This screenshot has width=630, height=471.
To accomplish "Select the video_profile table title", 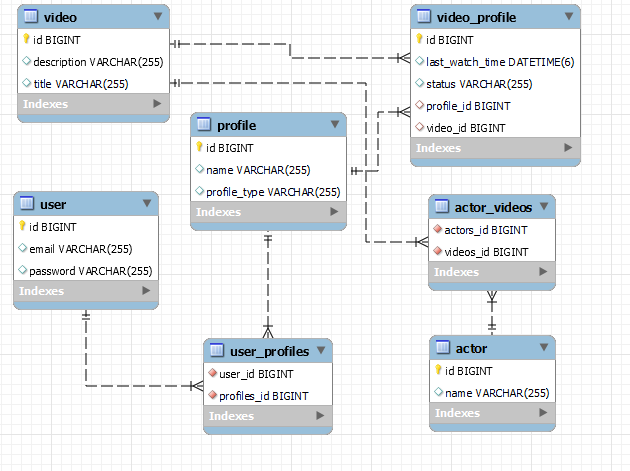I will (477, 17).
